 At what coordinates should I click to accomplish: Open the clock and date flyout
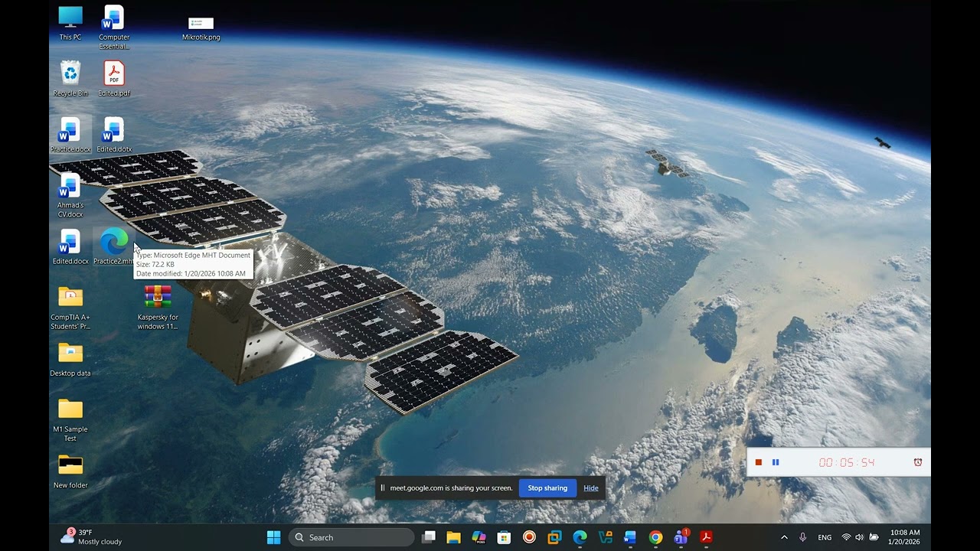coord(905,537)
